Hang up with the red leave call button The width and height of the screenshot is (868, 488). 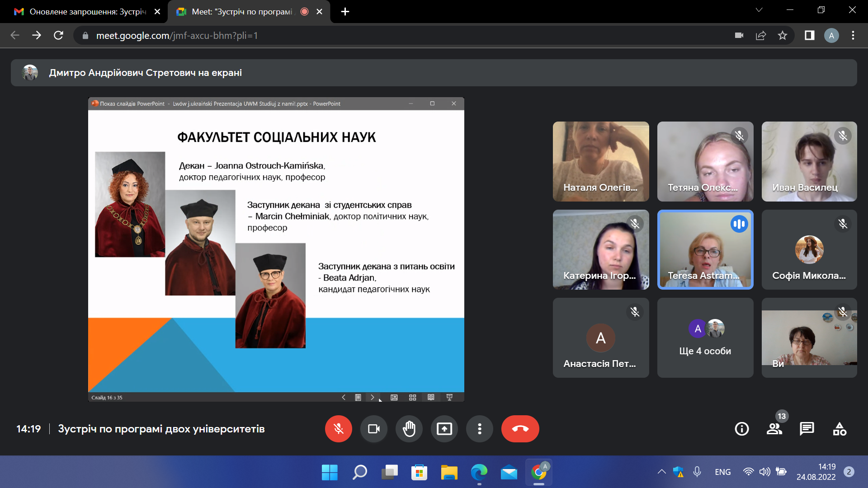click(x=520, y=428)
